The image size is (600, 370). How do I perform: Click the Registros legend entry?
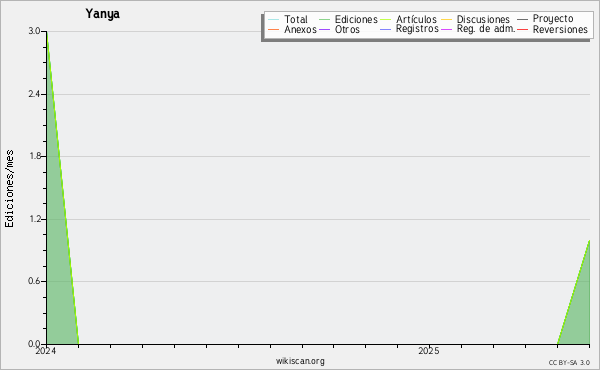(409, 29)
